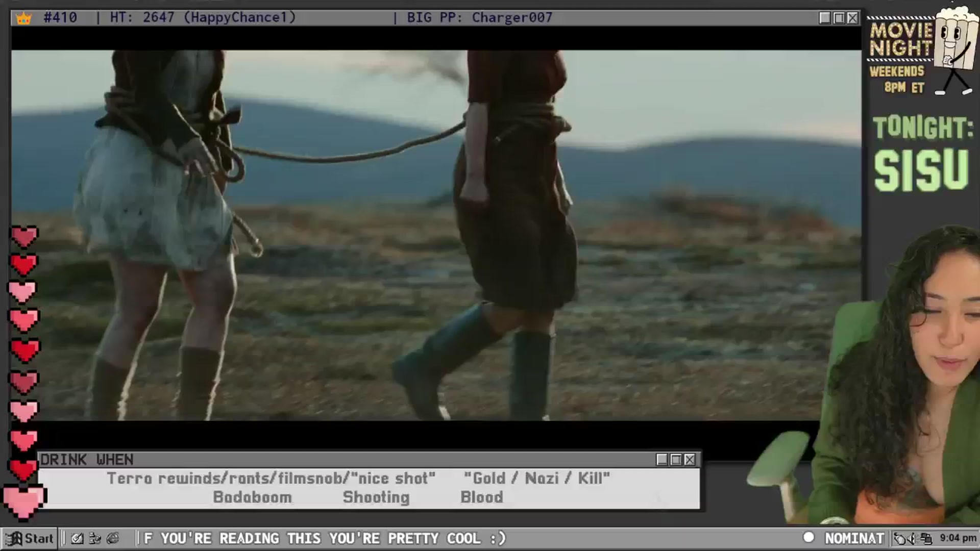
Task: Click the quick launch icon between Show Desktop and Internet Explorer
Action: click(x=95, y=538)
